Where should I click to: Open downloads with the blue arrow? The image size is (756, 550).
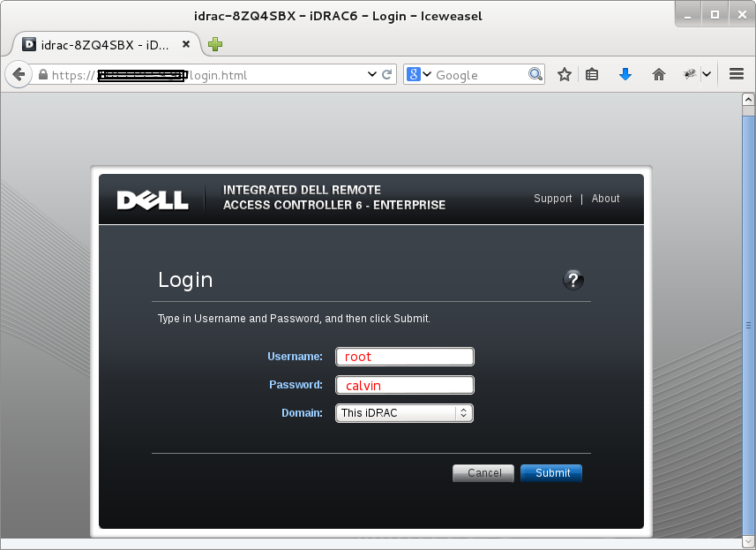point(625,74)
